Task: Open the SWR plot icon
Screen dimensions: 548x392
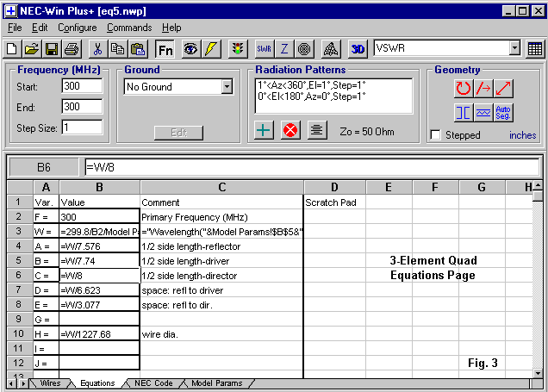Action: (x=265, y=49)
